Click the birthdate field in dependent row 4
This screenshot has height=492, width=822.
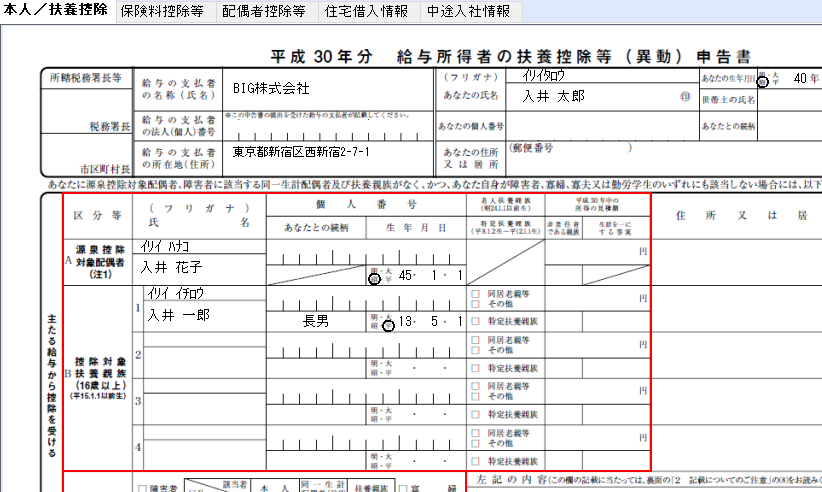click(x=417, y=461)
